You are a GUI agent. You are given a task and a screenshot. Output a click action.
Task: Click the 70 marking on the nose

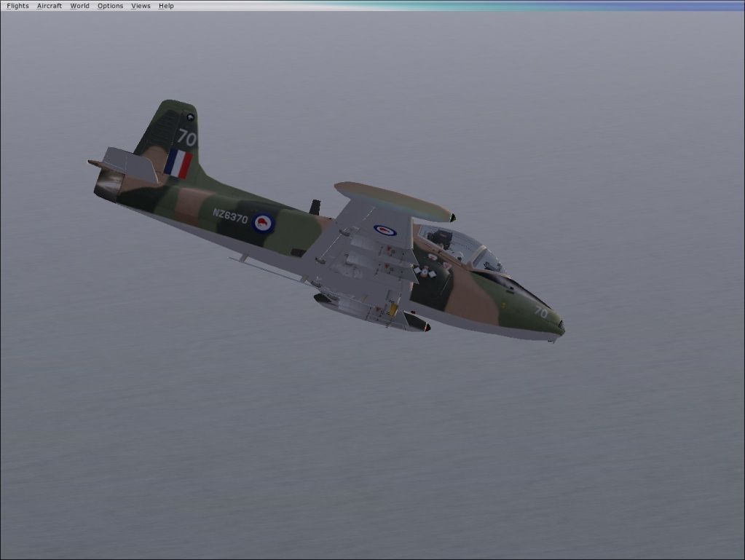(540, 311)
